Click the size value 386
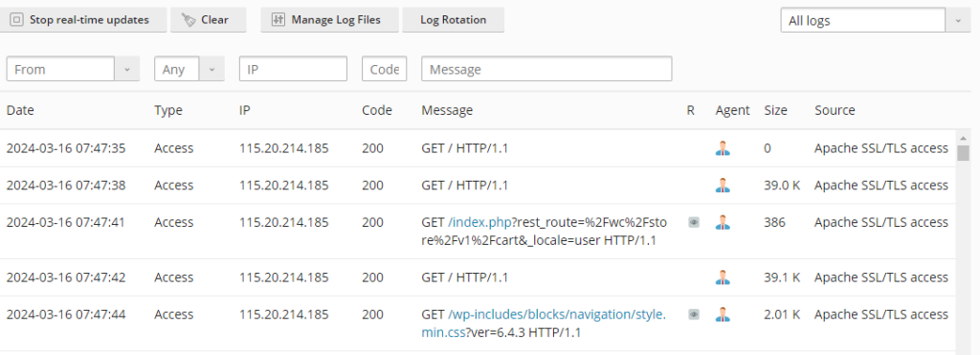The height and width of the screenshot is (355, 980). 774,222
